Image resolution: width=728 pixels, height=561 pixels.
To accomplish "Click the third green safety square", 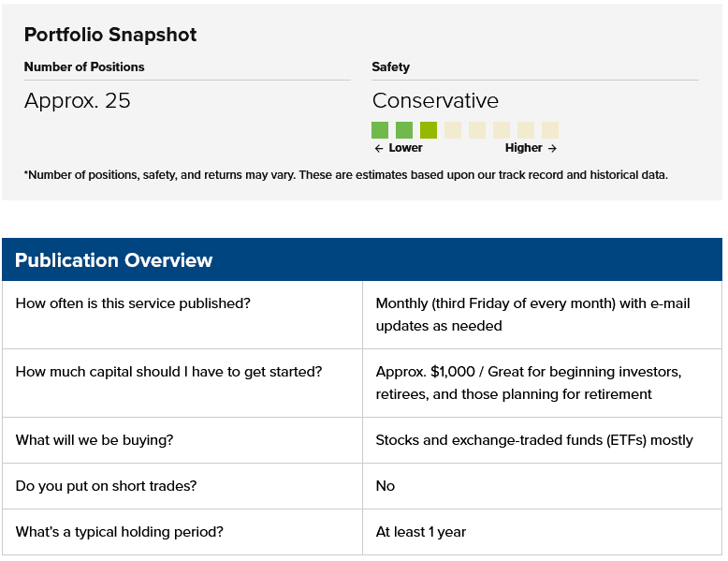I will click(x=429, y=130).
